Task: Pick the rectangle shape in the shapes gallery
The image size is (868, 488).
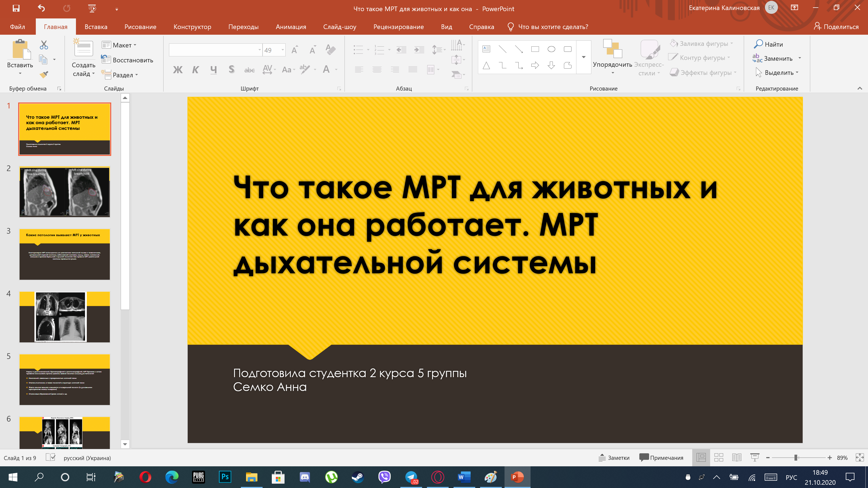Action: click(535, 49)
